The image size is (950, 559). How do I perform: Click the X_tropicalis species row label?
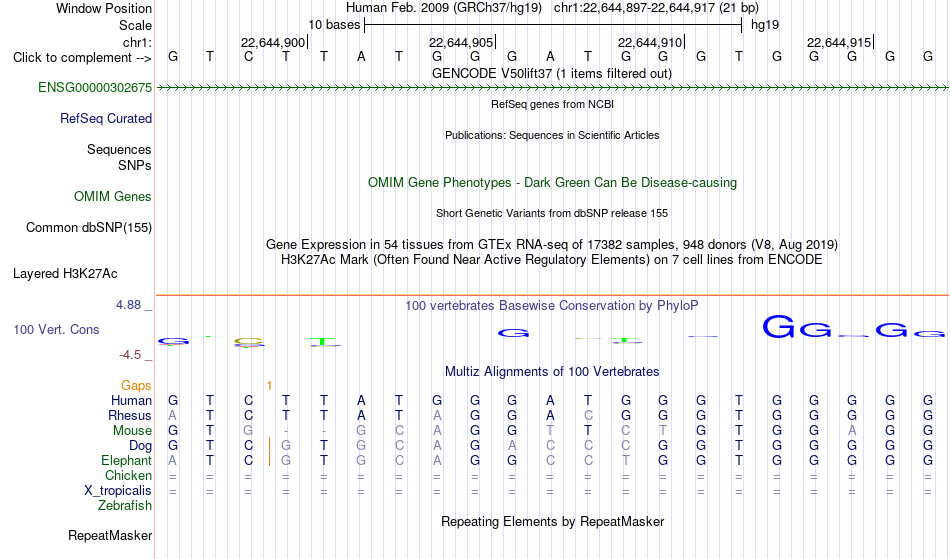(118, 491)
